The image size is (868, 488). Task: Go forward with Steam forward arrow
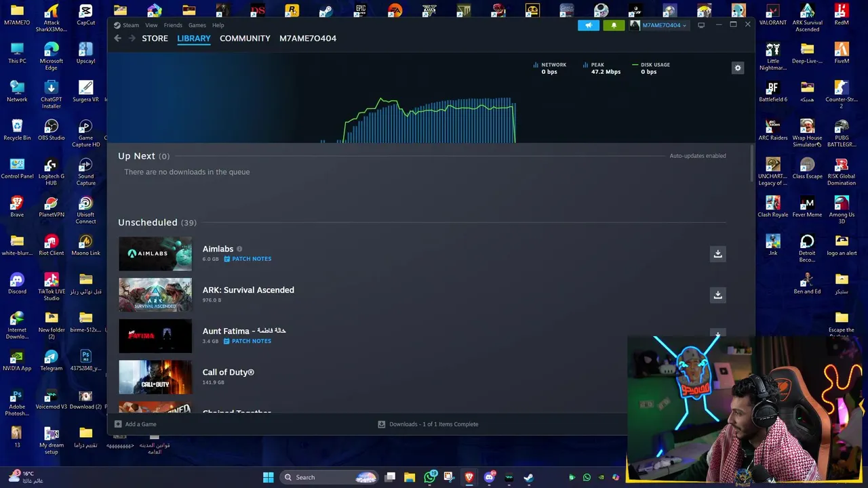(x=132, y=39)
